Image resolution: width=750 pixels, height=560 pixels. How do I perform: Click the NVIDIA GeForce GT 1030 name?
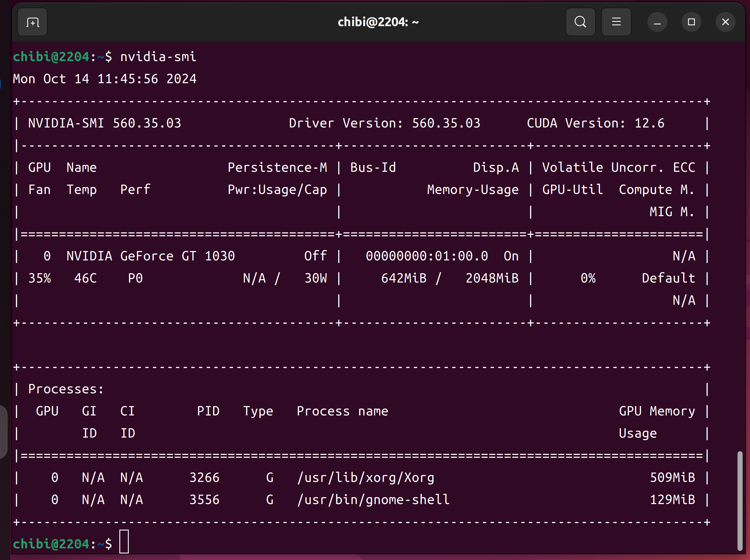tap(151, 256)
